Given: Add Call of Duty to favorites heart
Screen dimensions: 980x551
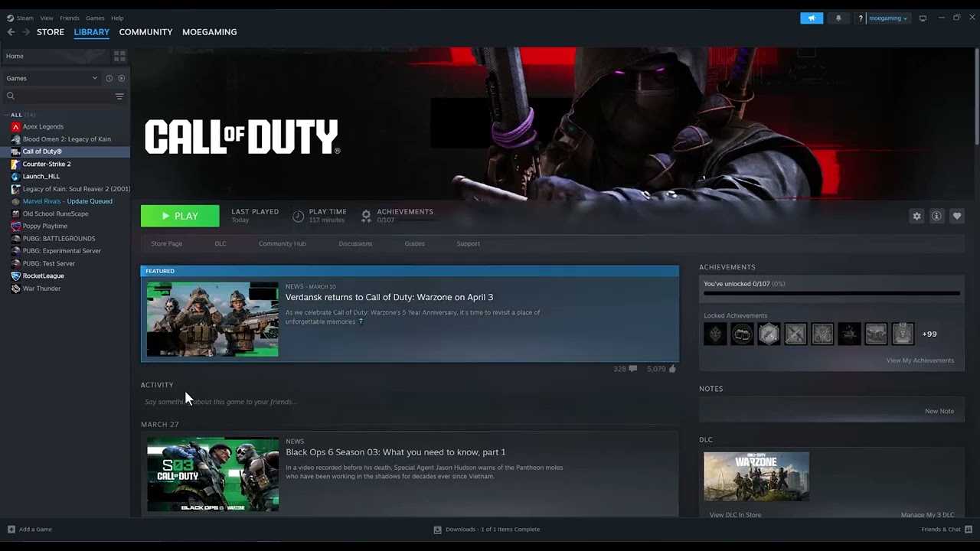Looking at the screenshot, I should (956, 217).
